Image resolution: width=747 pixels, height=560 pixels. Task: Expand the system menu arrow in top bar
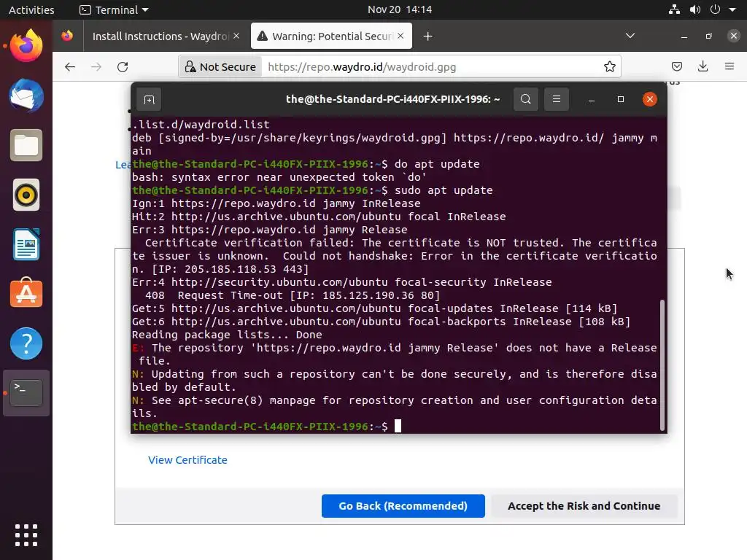click(732, 9)
